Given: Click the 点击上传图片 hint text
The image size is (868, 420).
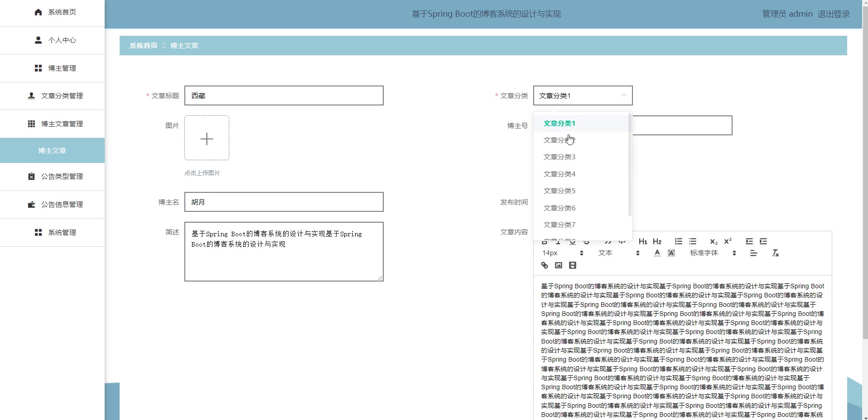Looking at the screenshot, I should click(202, 173).
